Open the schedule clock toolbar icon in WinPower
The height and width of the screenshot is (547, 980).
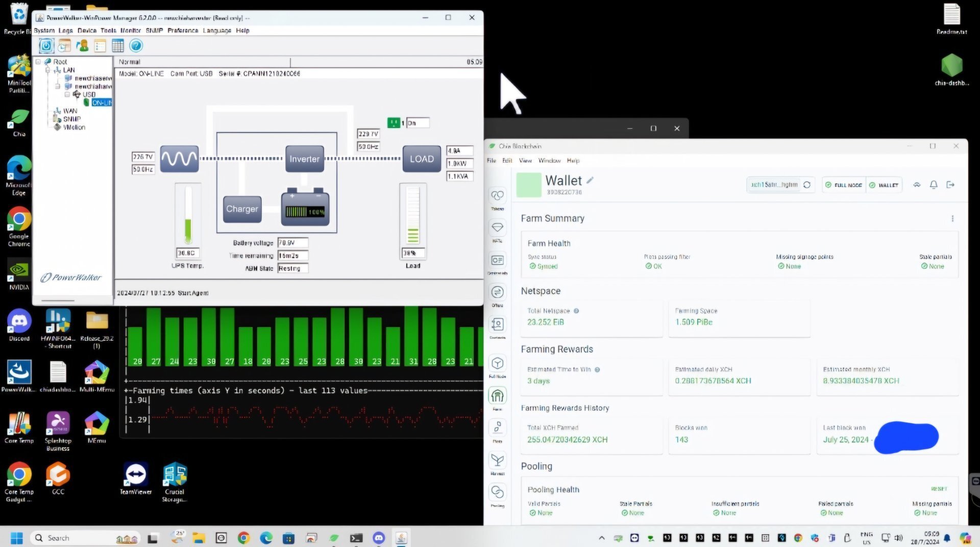(64, 46)
